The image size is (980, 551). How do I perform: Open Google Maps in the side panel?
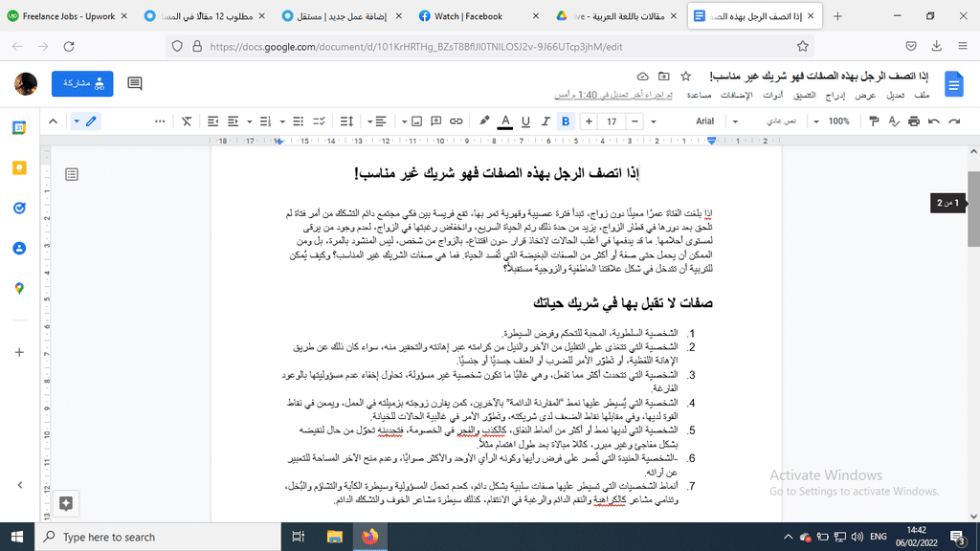tap(19, 288)
